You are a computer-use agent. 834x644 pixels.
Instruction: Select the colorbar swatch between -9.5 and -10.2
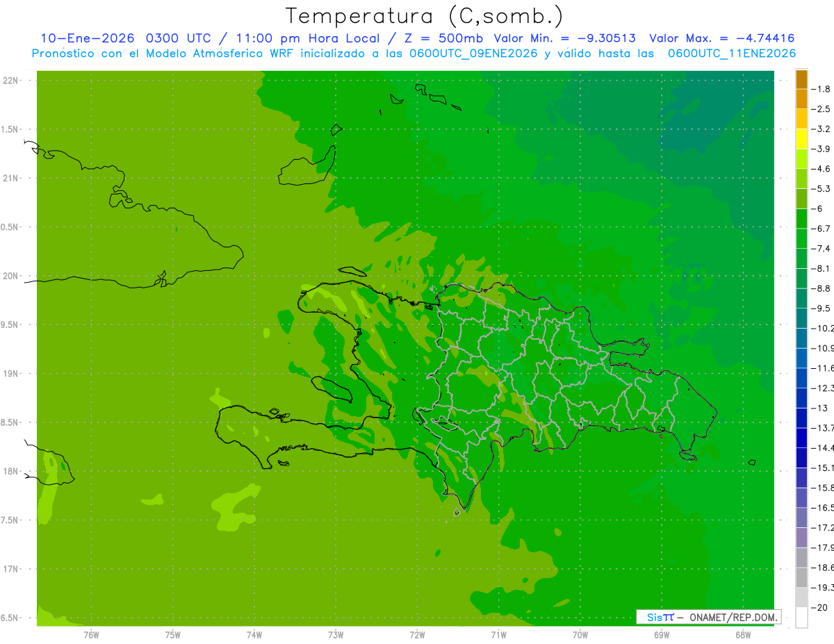801,318
